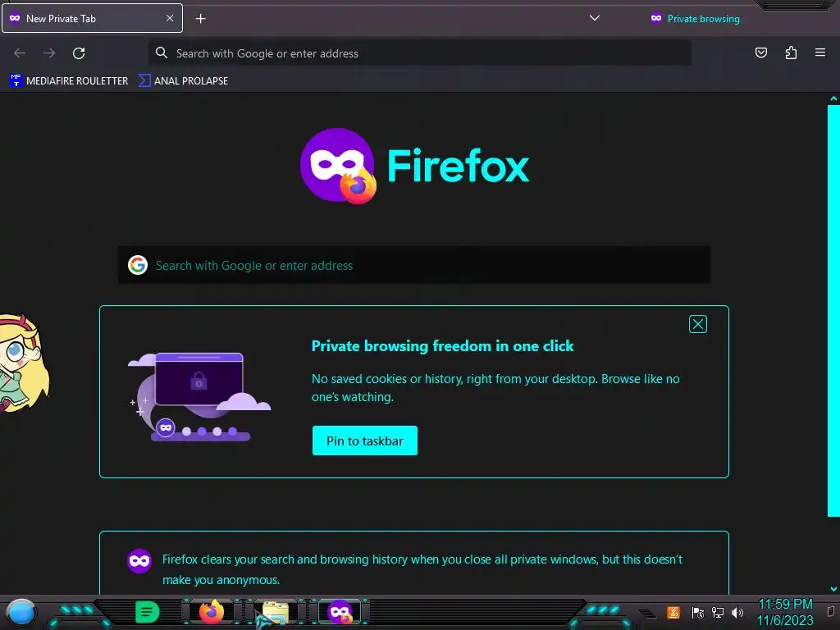Select the Firefox Private window taskbar icon

pos(340,612)
